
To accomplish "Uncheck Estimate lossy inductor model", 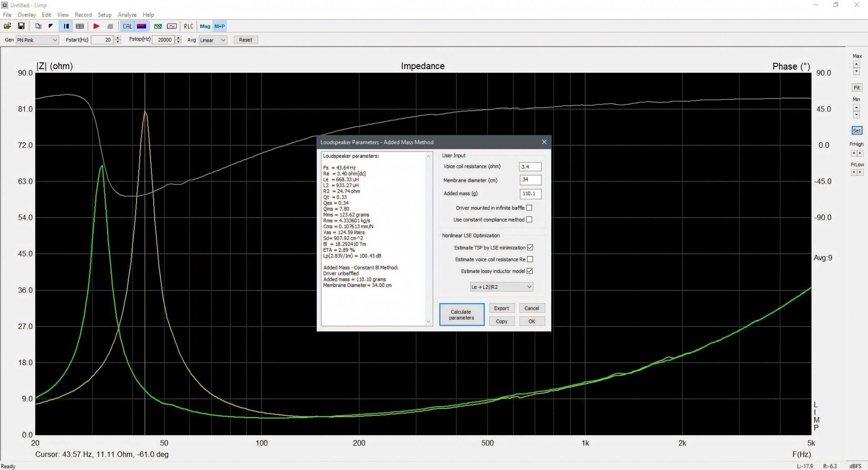I will click(530, 271).
